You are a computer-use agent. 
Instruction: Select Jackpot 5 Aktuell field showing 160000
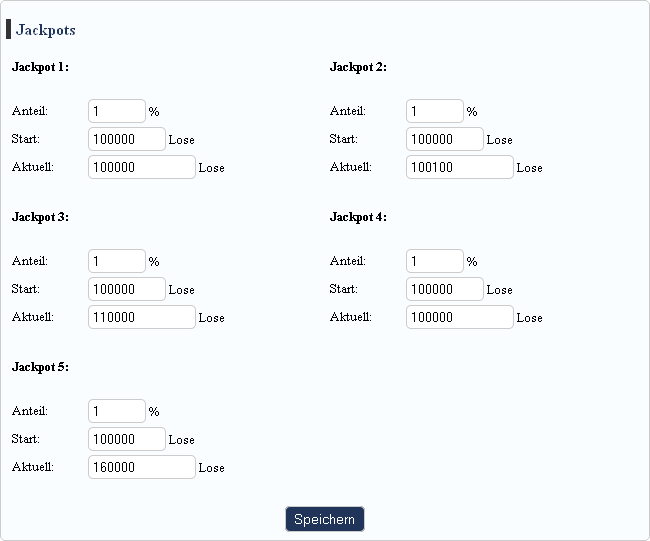pos(142,467)
